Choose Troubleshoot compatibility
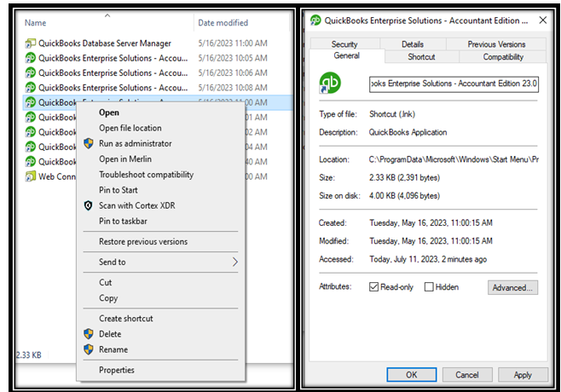 (x=147, y=175)
